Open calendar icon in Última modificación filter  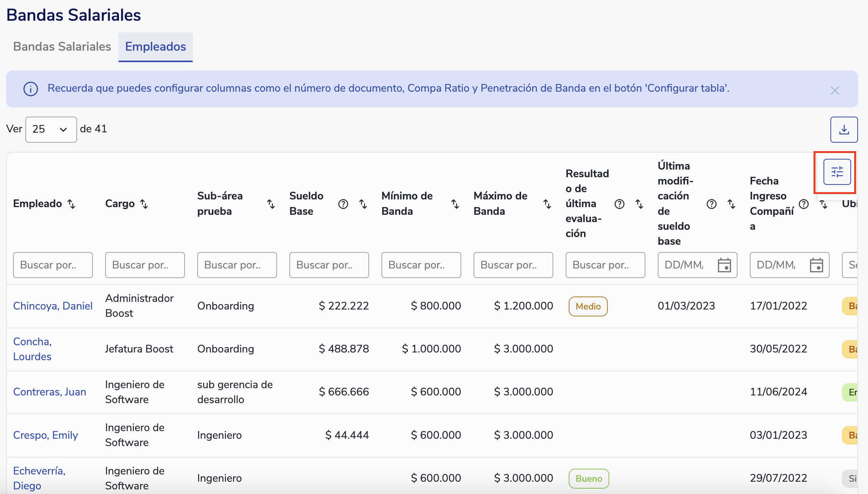tap(724, 265)
